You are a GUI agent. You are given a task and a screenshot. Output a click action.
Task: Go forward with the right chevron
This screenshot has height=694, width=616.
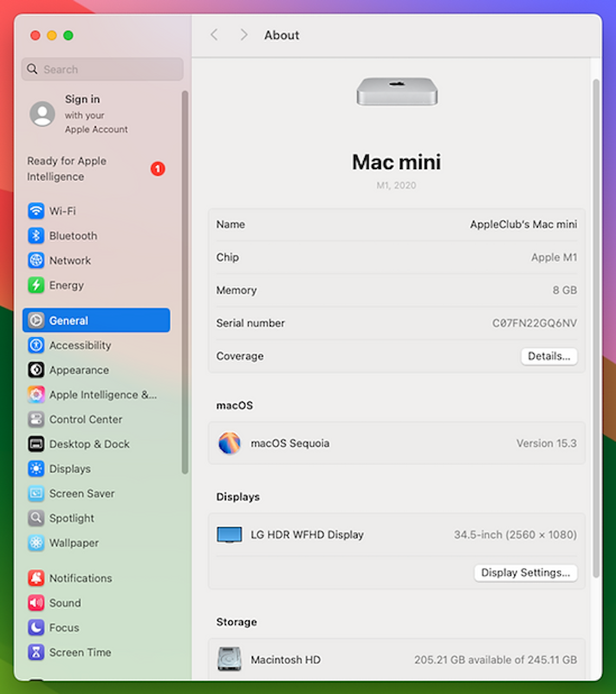tap(244, 35)
